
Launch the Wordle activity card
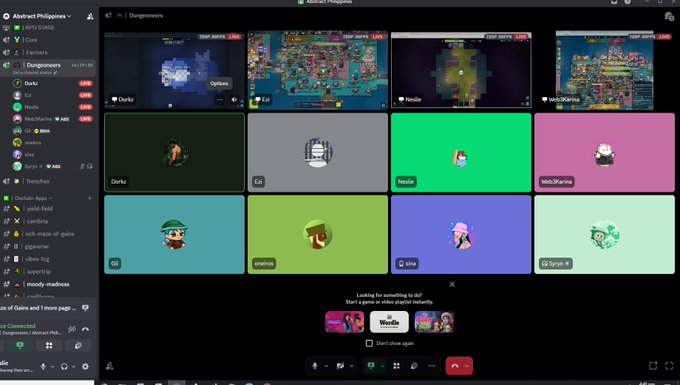coord(389,322)
